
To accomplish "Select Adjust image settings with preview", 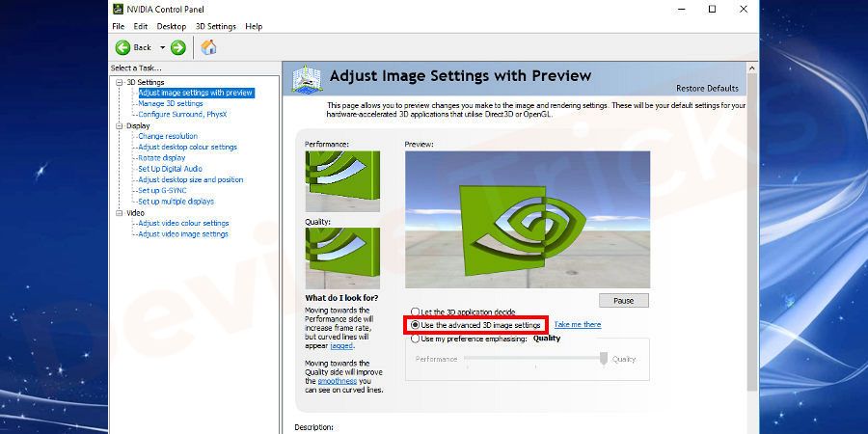I will coord(196,93).
